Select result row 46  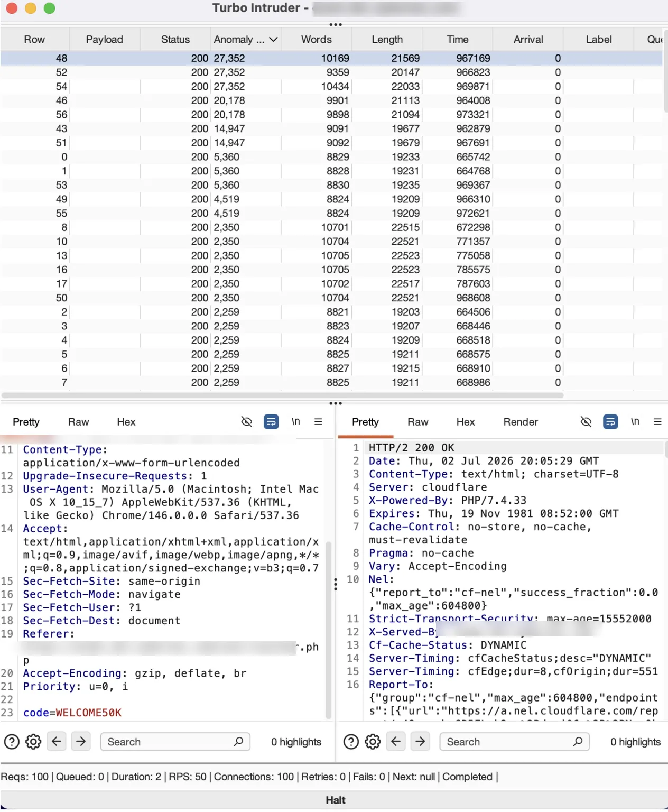click(x=331, y=100)
